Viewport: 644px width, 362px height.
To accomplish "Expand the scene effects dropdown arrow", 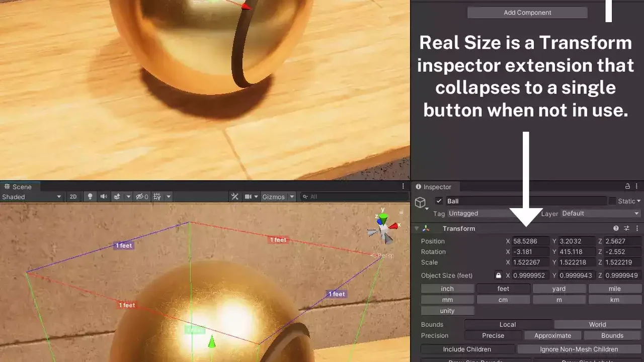I will 129,197.
